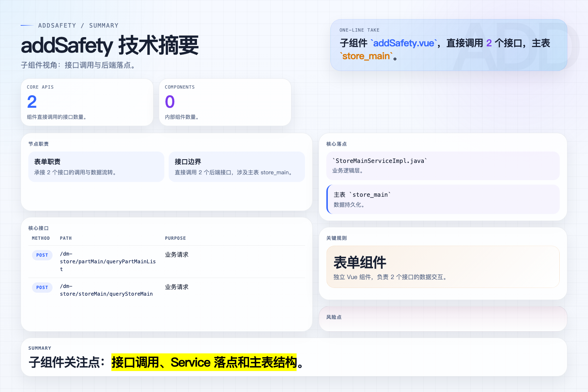Click the ADDSAFETY / SUMMARY breadcrumb text

point(78,25)
